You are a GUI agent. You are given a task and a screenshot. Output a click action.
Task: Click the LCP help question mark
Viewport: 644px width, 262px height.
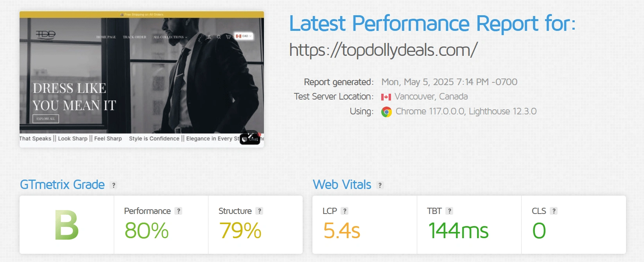[344, 211]
